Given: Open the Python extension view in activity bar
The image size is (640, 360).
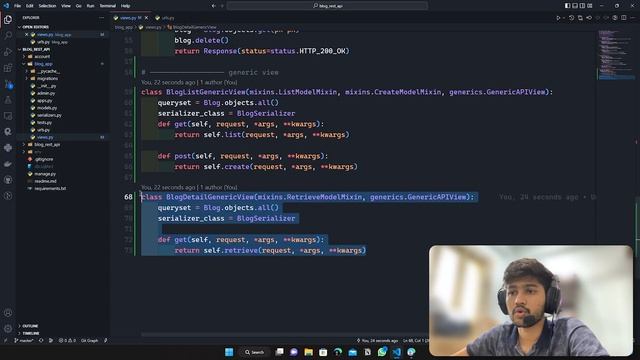Looking at the screenshot, I should [x=8, y=148].
